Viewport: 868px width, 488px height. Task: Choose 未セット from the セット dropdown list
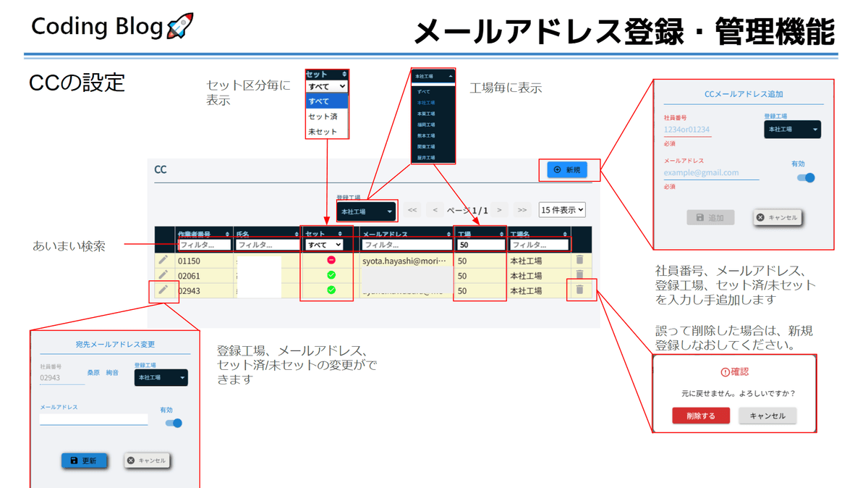[x=323, y=132]
